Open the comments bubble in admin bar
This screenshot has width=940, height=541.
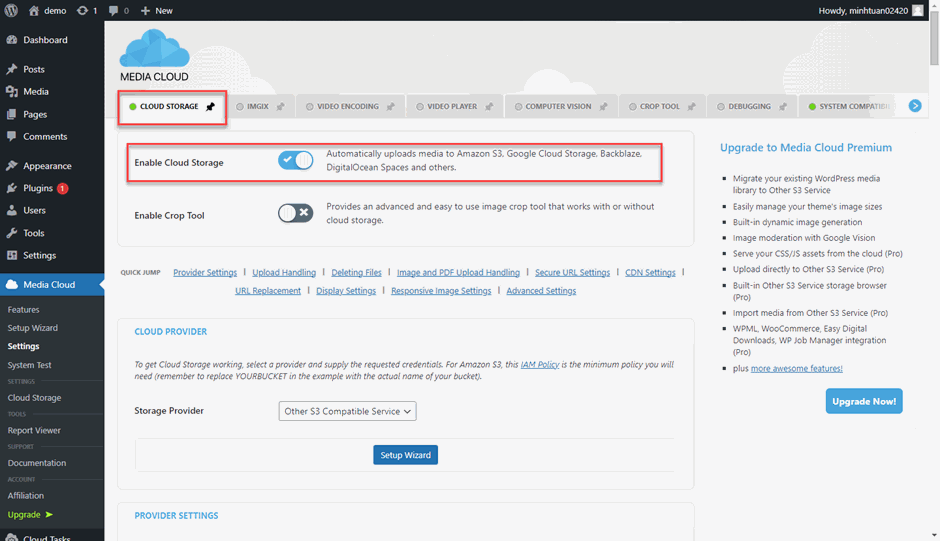point(113,11)
